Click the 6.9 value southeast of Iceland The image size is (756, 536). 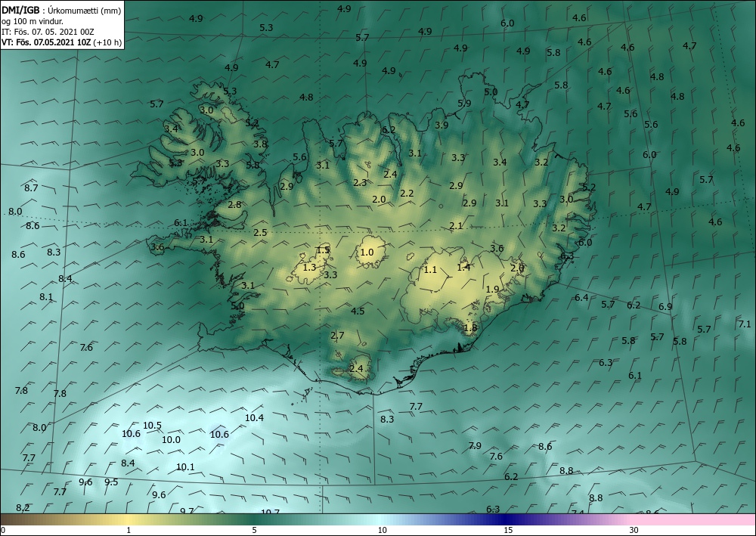tap(665, 307)
